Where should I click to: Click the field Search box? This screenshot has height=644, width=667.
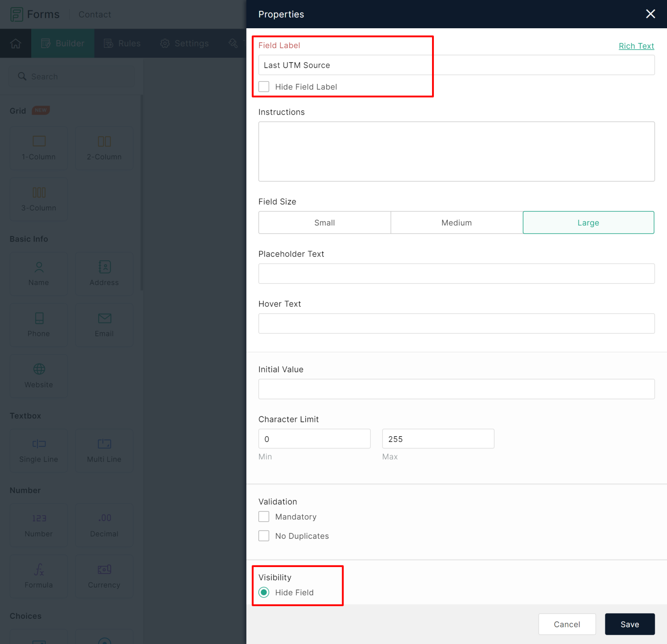(72, 76)
